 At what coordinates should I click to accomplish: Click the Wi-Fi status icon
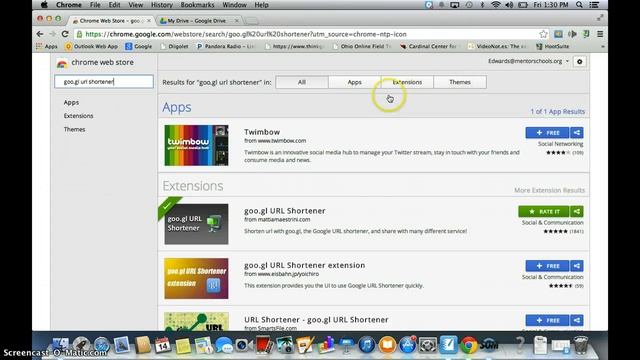[496, 5]
